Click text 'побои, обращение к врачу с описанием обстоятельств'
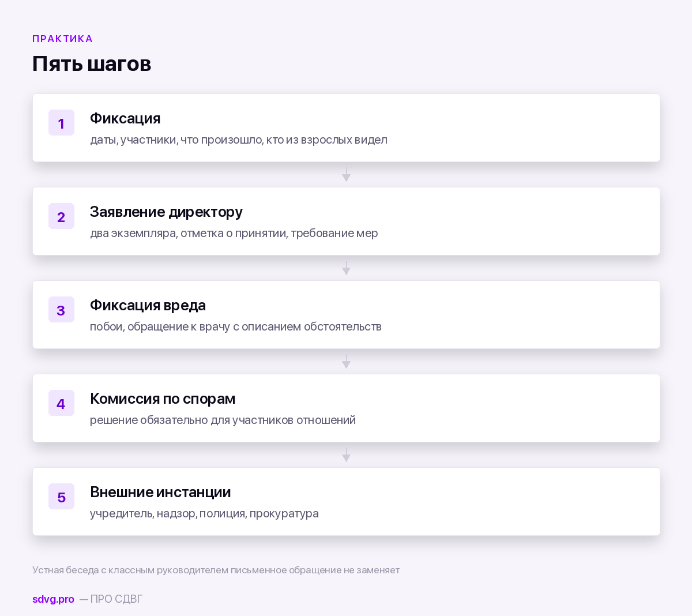Image resolution: width=692 pixels, height=616 pixels. tap(236, 327)
